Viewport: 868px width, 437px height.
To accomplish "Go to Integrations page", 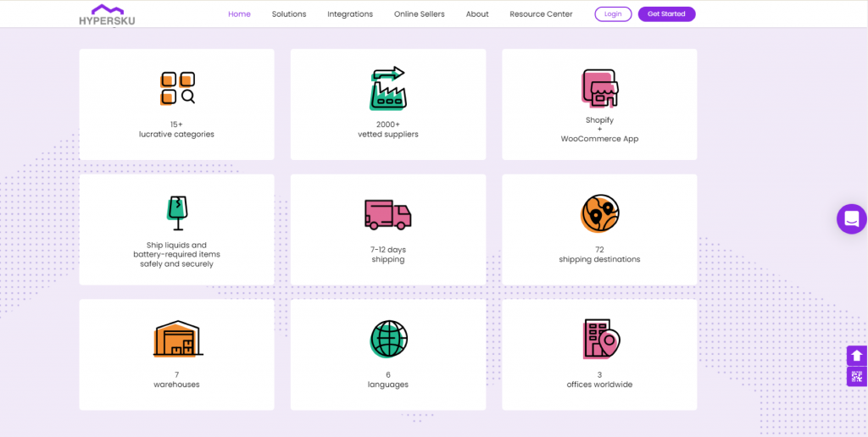I will (350, 14).
